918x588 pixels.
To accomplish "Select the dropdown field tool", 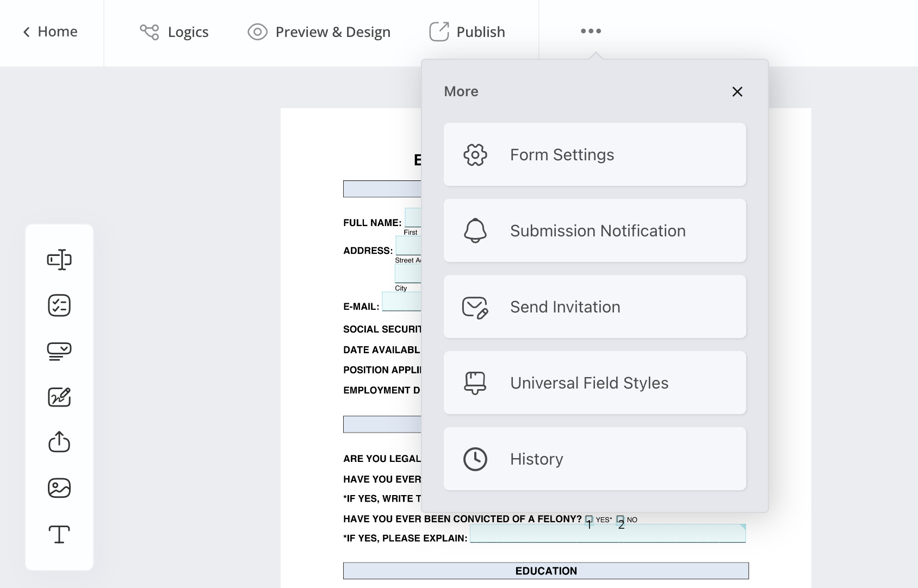I will pyautogui.click(x=59, y=351).
